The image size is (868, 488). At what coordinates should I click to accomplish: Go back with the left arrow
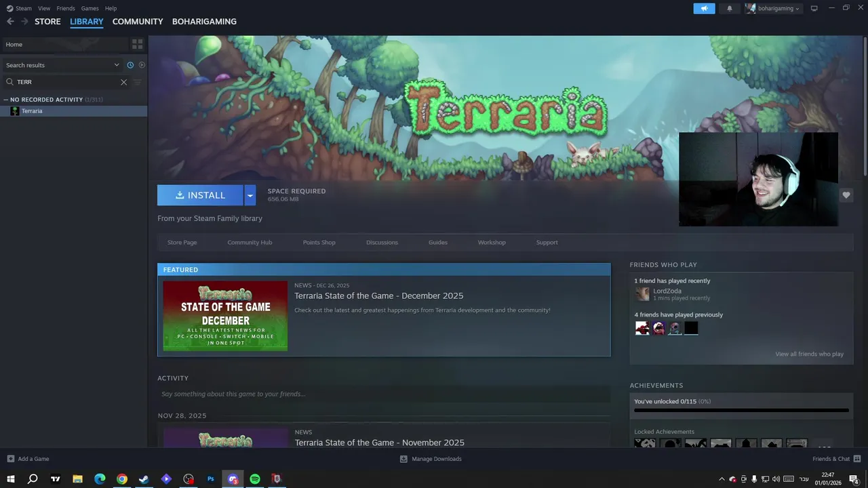point(10,22)
